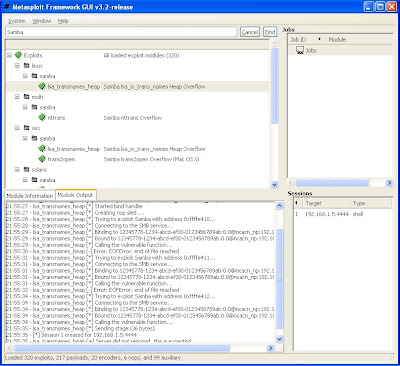Select the linux lsa_transnames_heap exploit bug icon
This screenshot has width=400, height=366.
[42, 86]
